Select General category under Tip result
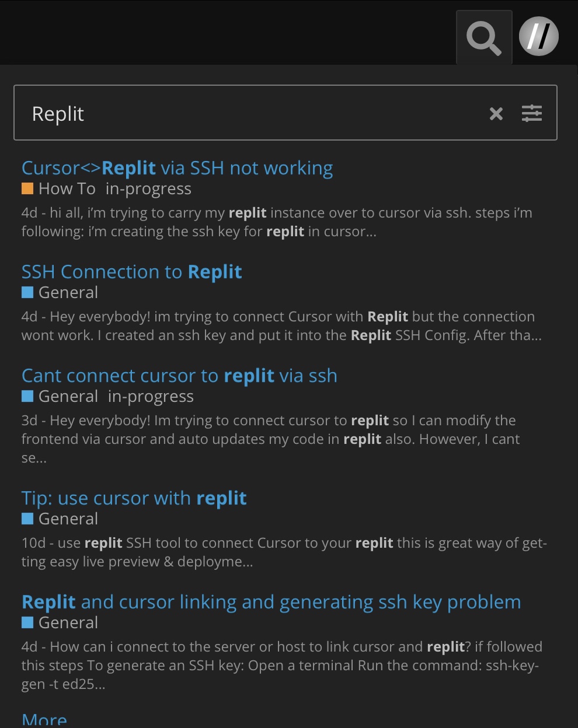 tap(60, 519)
